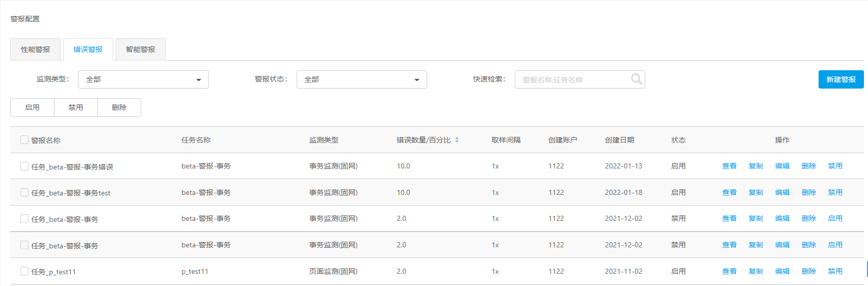Toggle the select-all 警报名称 header checkbox
Screen dimensions: 868x286
coord(24,140)
